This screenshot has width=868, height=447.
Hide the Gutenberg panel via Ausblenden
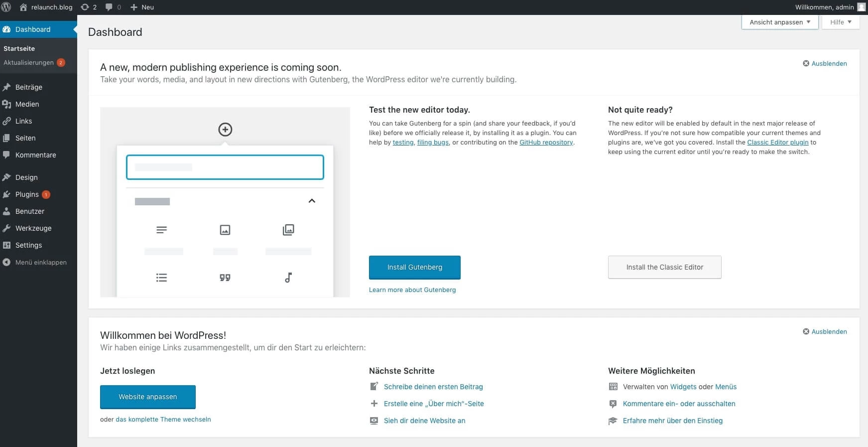tap(825, 63)
